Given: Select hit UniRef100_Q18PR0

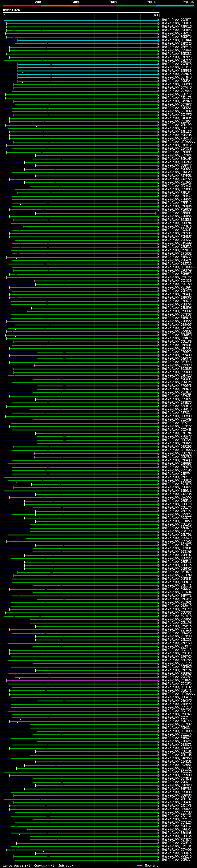Looking at the screenshot, I should [x=177, y=704].
